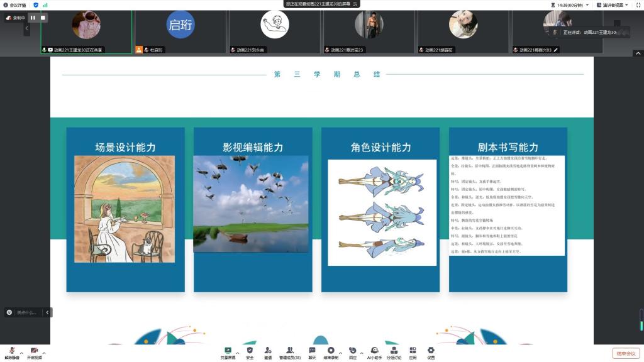Open 会议详情 meeting details
Screen dimensions: 644x362
[14, 5]
